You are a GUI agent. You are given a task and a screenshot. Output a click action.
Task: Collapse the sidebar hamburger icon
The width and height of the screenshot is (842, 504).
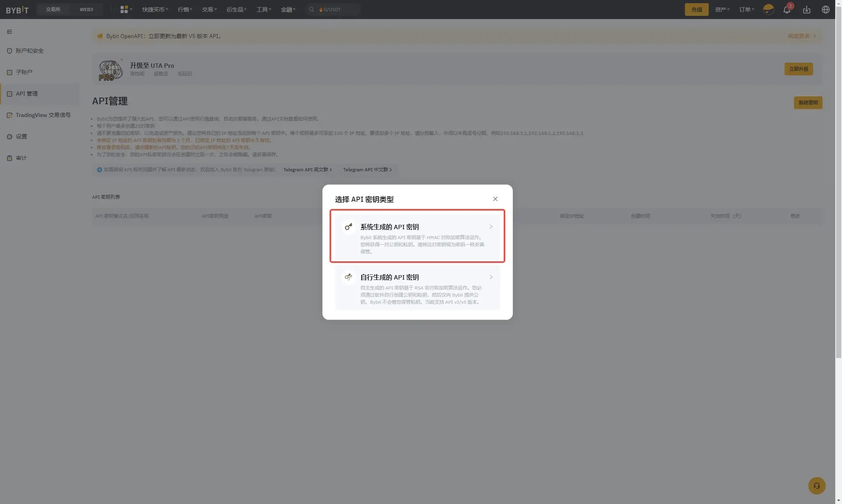[x=10, y=32]
